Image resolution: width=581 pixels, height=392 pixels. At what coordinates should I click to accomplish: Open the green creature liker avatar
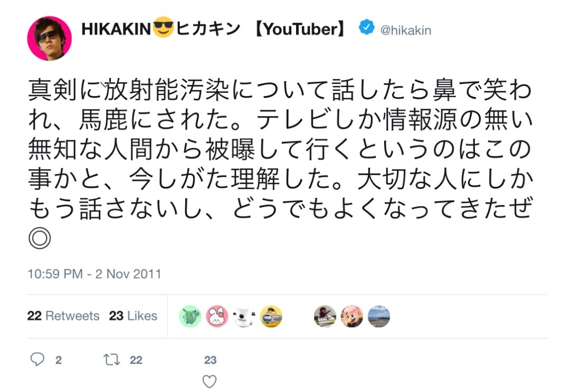(x=190, y=317)
